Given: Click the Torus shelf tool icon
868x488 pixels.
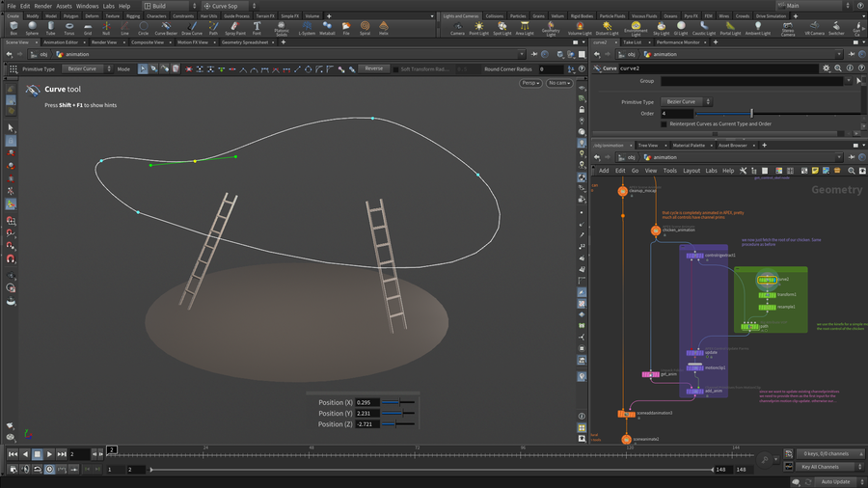Looking at the screenshot, I should click(68, 28).
